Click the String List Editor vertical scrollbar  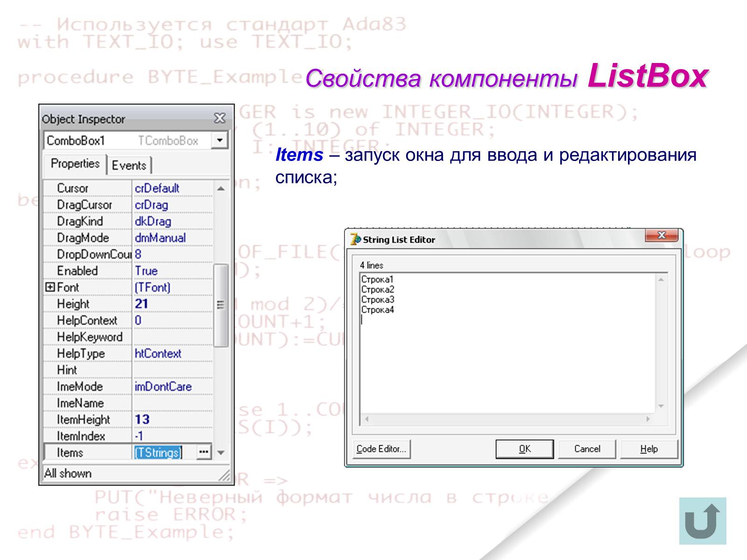661,343
